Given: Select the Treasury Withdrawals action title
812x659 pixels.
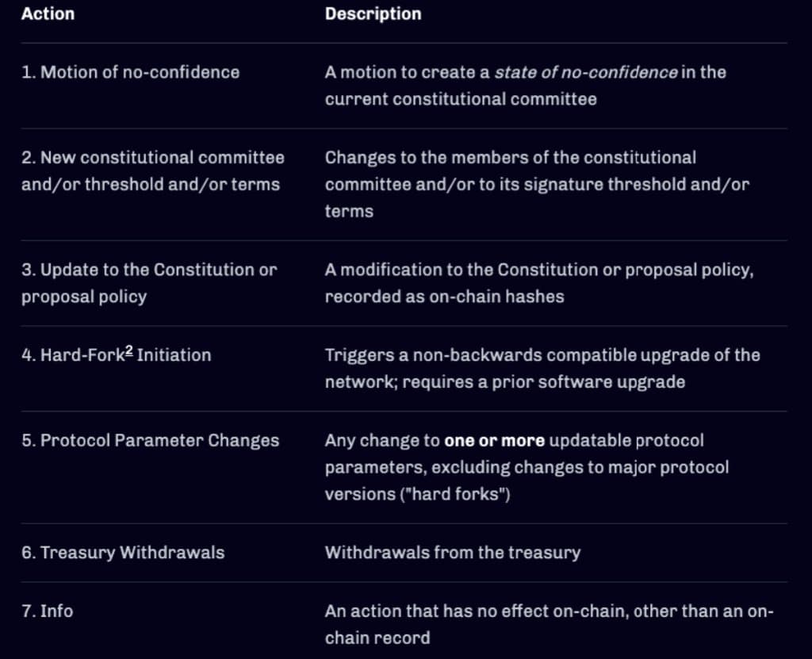Looking at the screenshot, I should click(x=123, y=553).
